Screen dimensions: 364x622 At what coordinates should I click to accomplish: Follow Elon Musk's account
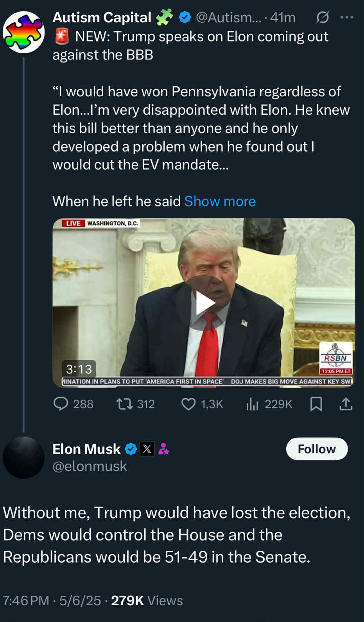tap(317, 449)
